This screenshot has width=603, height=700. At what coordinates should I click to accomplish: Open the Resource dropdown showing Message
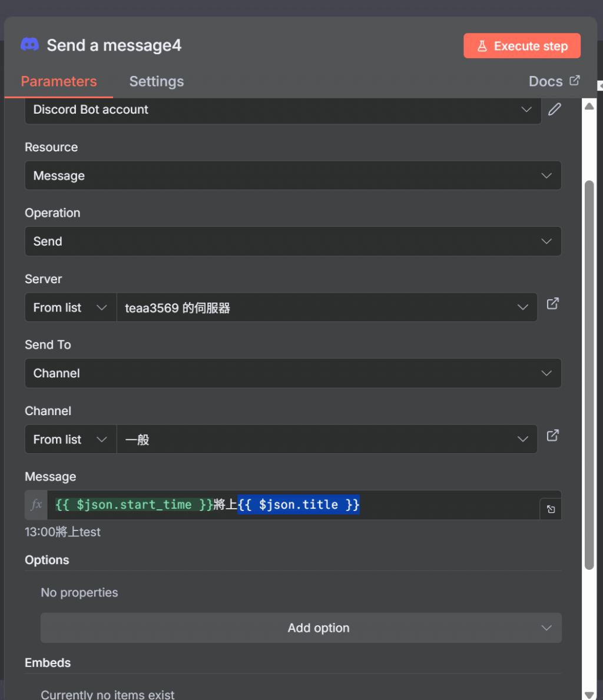(293, 175)
